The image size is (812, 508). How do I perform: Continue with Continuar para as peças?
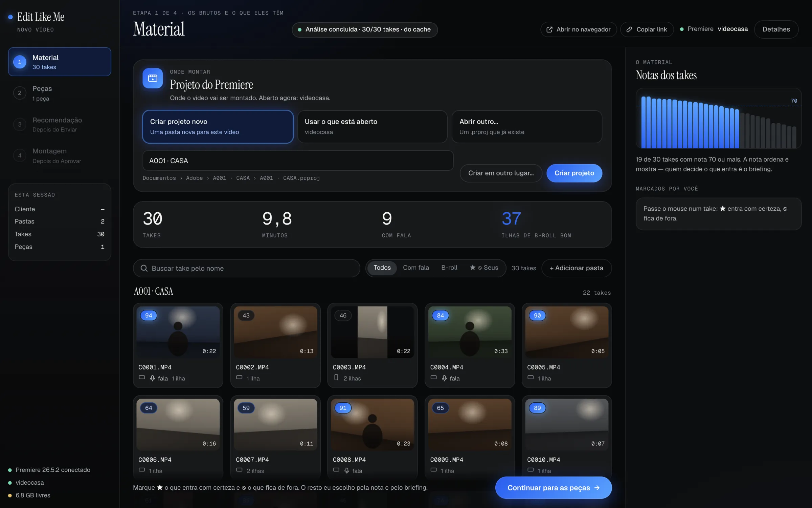pyautogui.click(x=554, y=488)
